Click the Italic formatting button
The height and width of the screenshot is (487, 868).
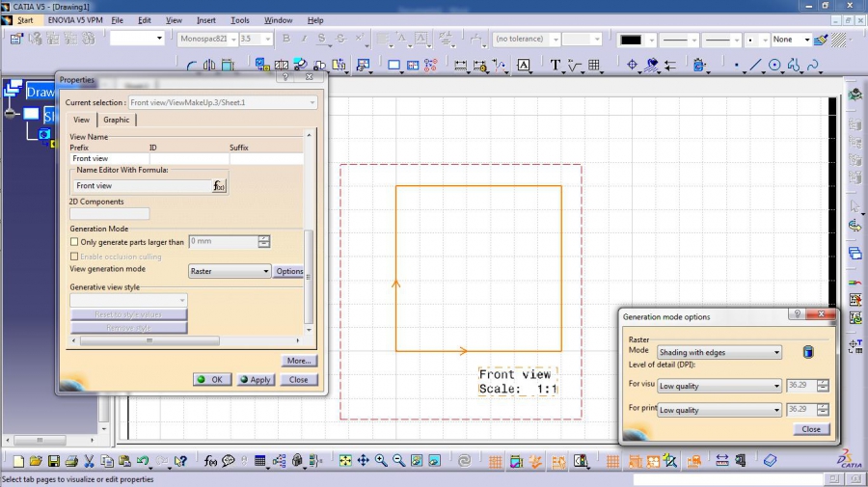click(304, 39)
